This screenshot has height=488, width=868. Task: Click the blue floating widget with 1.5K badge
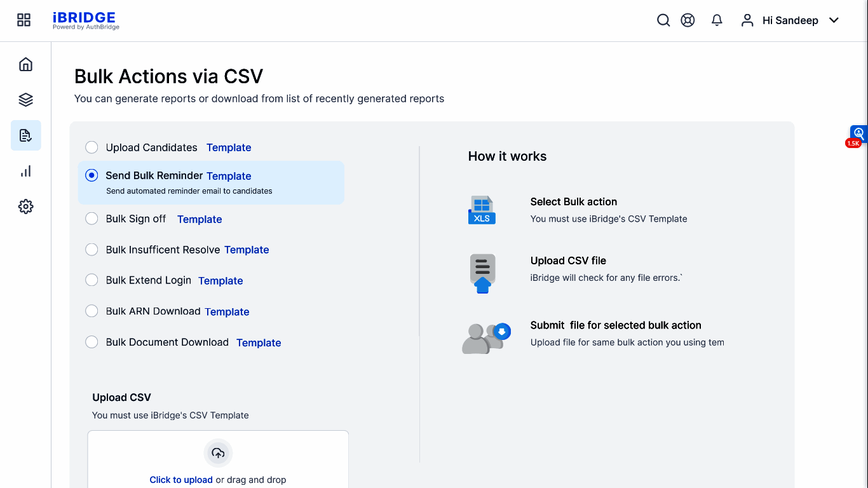[x=858, y=134]
